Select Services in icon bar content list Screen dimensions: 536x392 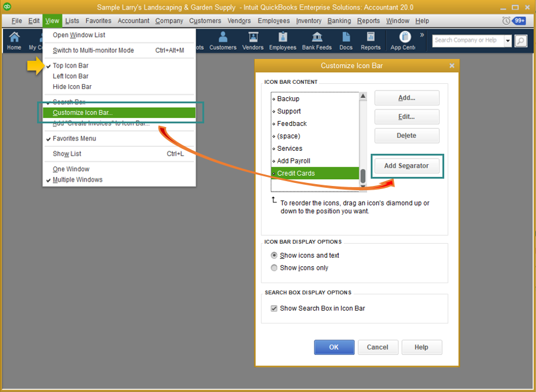(315, 148)
